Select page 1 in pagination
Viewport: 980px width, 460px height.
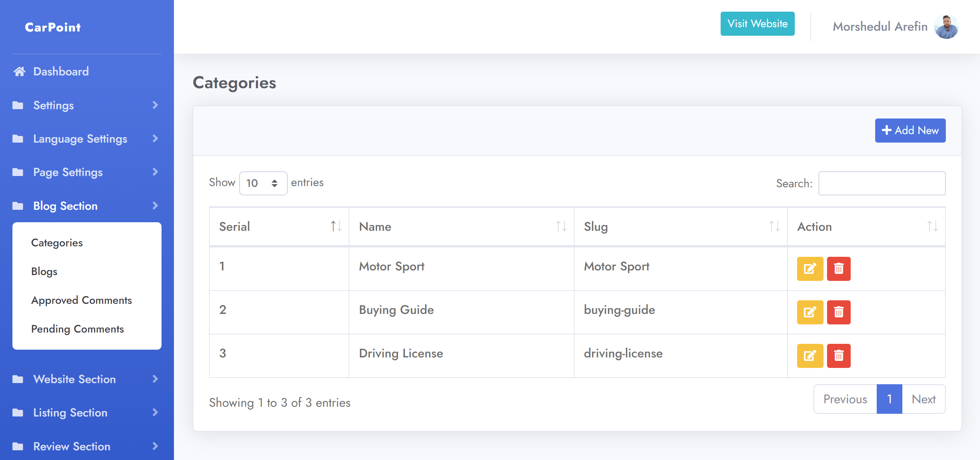point(889,399)
